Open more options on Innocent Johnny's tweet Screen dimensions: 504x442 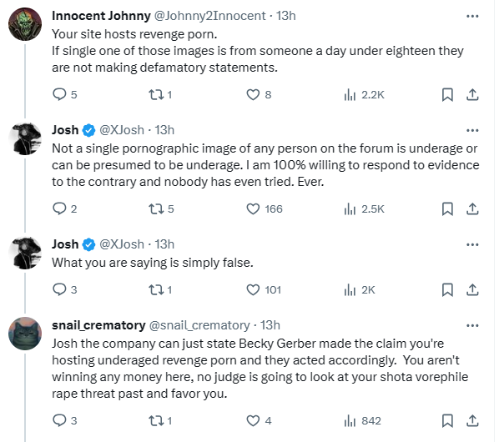click(472, 16)
